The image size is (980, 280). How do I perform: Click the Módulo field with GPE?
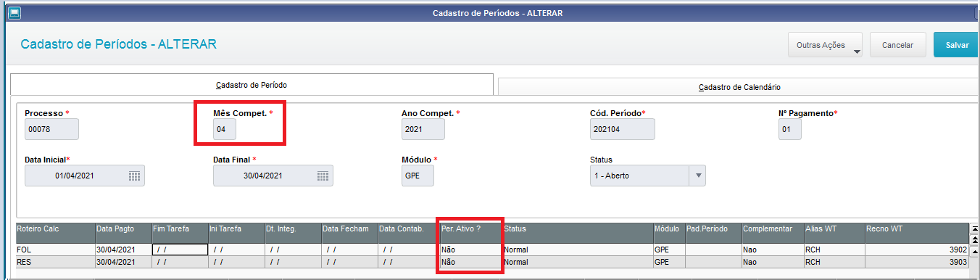coord(418,176)
